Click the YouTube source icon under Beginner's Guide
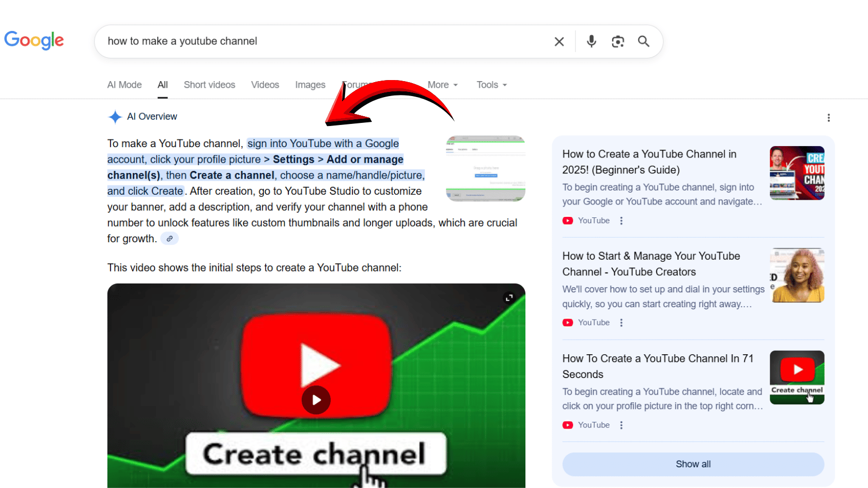This screenshot has width=868, height=488. (x=568, y=221)
